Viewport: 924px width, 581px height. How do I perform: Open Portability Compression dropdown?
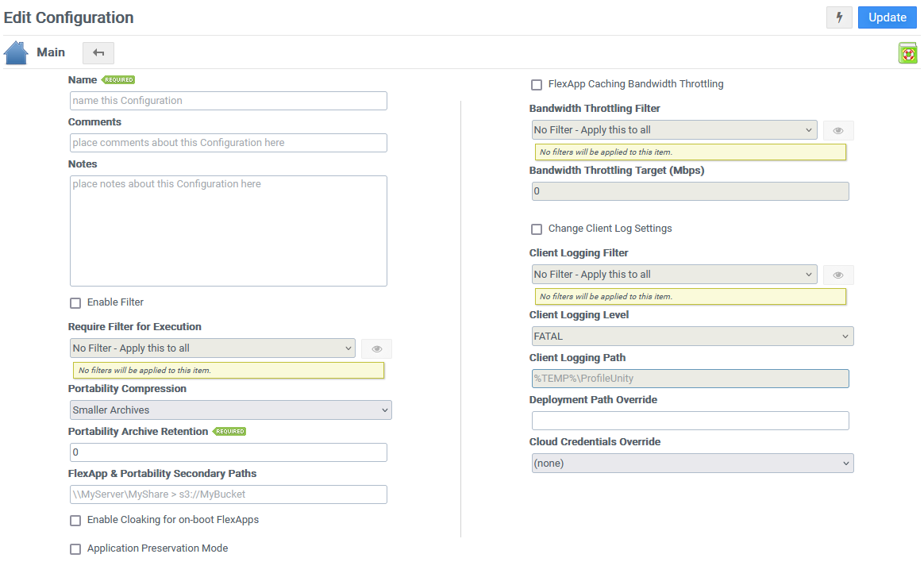[230, 410]
